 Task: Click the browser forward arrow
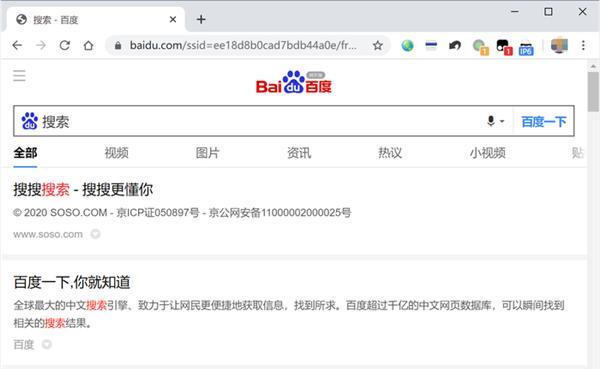tap(41, 46)
